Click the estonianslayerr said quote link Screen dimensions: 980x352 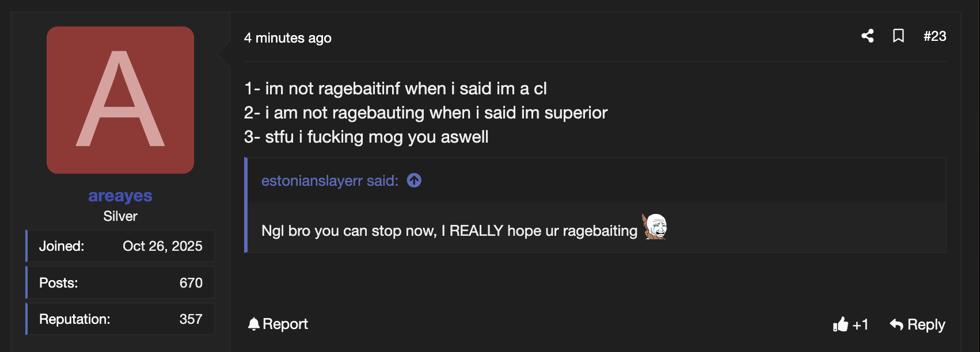click(329, 181)
